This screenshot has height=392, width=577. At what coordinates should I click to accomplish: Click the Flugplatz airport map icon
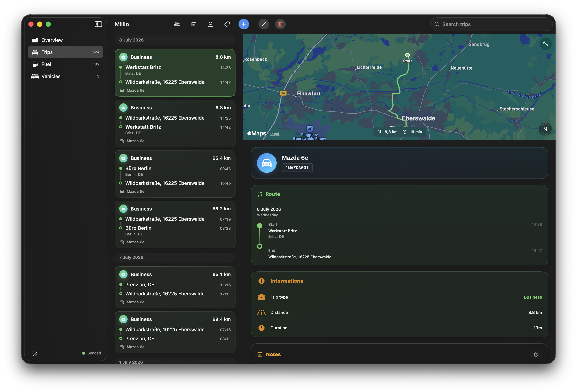(x=310, y=129)
